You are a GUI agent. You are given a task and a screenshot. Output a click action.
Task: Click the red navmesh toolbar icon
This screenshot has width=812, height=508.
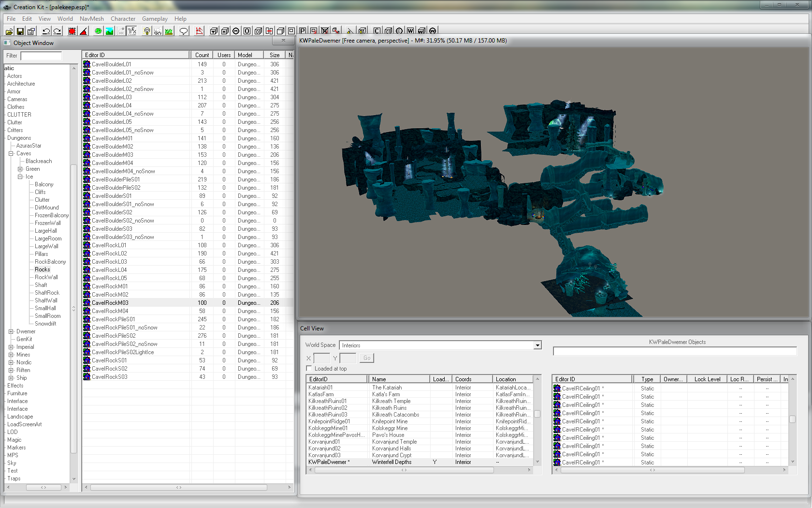pos(199,31)
